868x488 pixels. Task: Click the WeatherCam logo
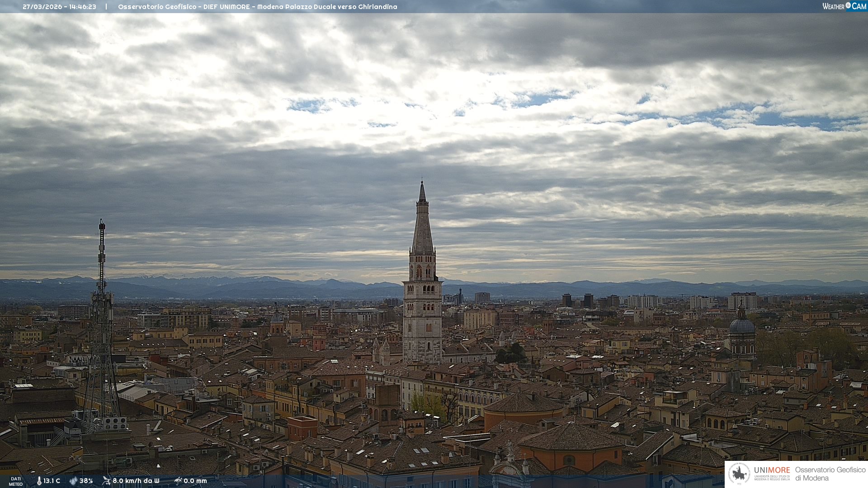(x=844, y=6)
